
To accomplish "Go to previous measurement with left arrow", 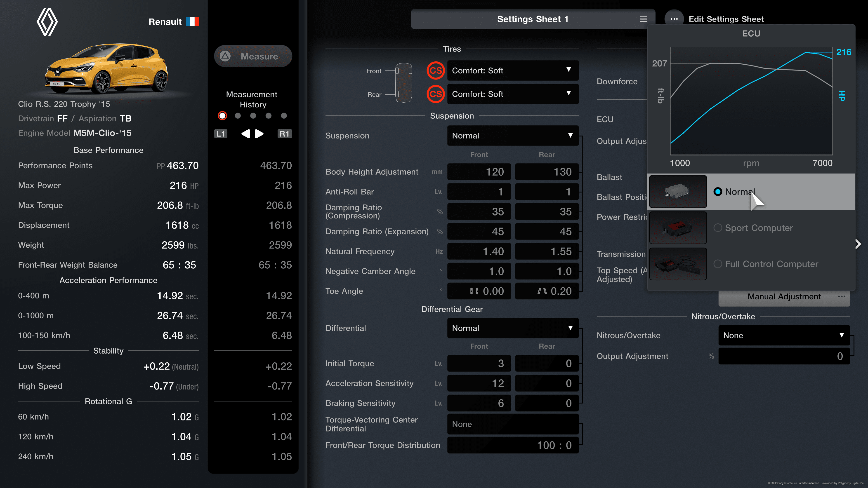I will (x=246, y=134).
